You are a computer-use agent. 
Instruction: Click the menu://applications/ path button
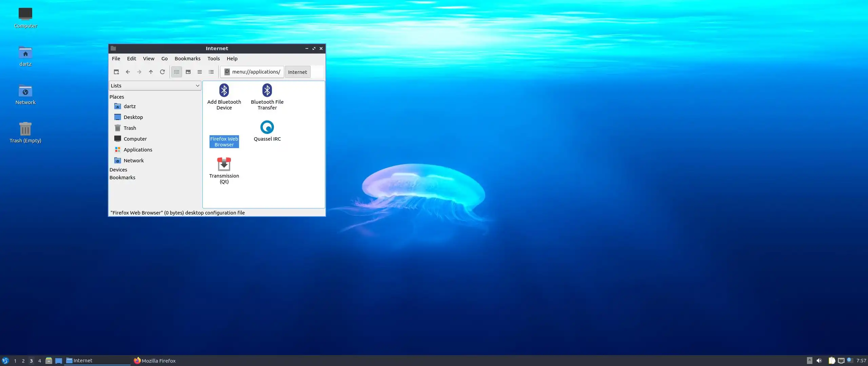click(252, 72)
